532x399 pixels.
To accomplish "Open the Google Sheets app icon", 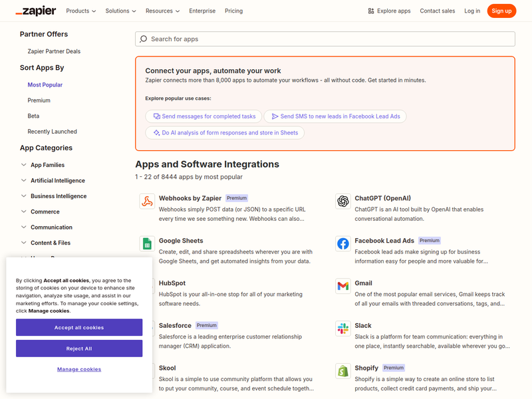I will click(x=147, y=244).
